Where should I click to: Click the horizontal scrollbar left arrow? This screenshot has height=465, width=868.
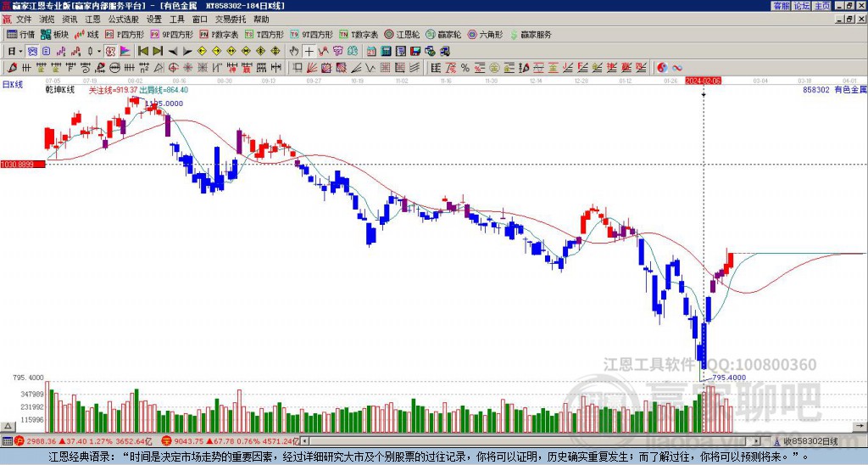[305, 442]
